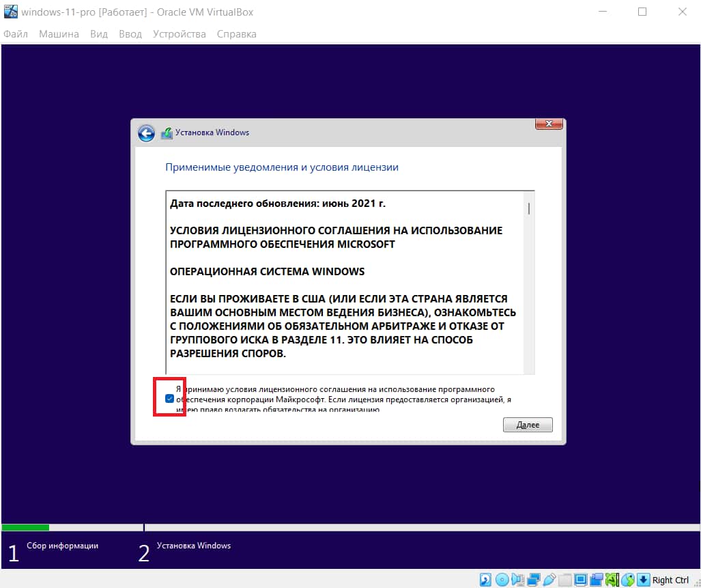Click the recording status icon
This screenshot has width=701, height=588.
596,580
